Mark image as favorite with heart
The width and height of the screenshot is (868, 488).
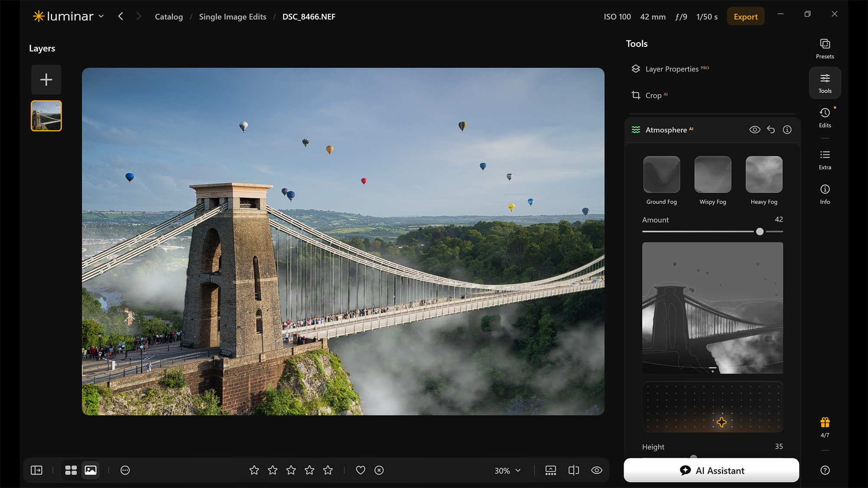click(x=360, y=470)
